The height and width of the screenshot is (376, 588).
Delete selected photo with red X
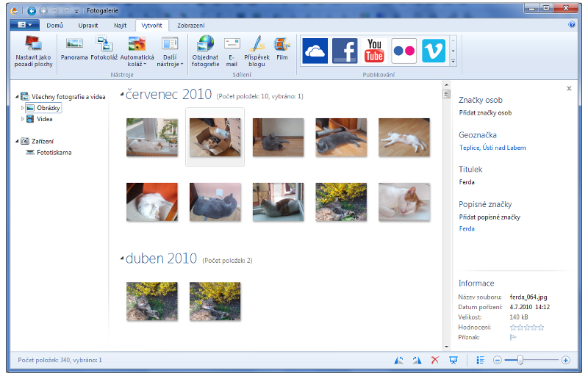(435, 361)
